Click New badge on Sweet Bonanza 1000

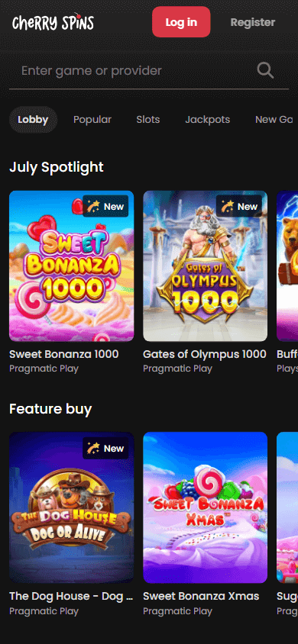click(105, 206)
